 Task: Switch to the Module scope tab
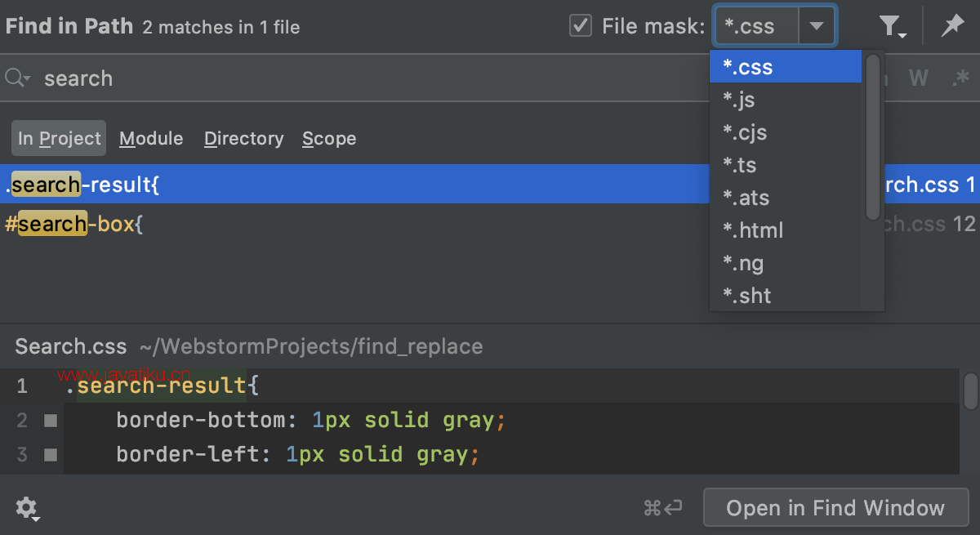point(151,139)
